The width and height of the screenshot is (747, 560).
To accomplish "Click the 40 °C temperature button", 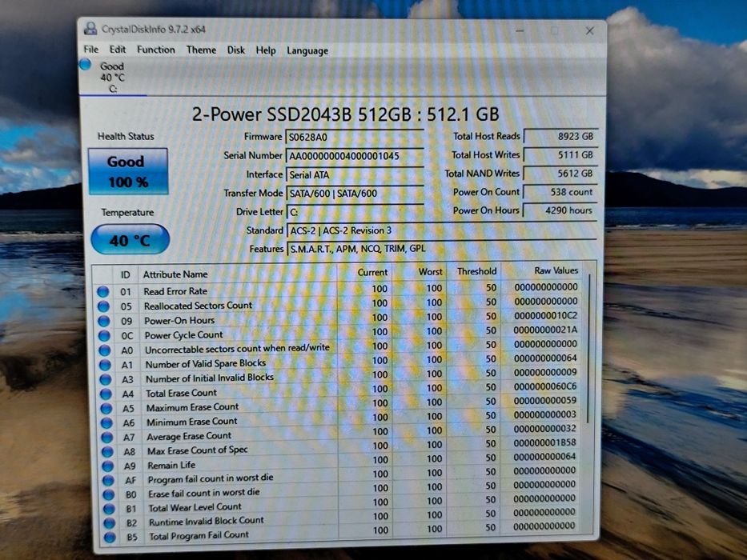I will [130, 239].
